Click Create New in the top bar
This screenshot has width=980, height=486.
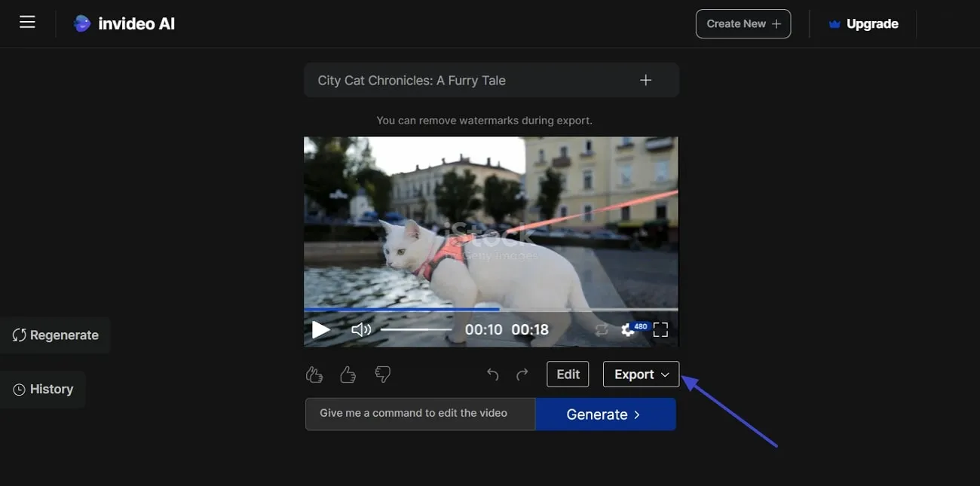(743, 23)
